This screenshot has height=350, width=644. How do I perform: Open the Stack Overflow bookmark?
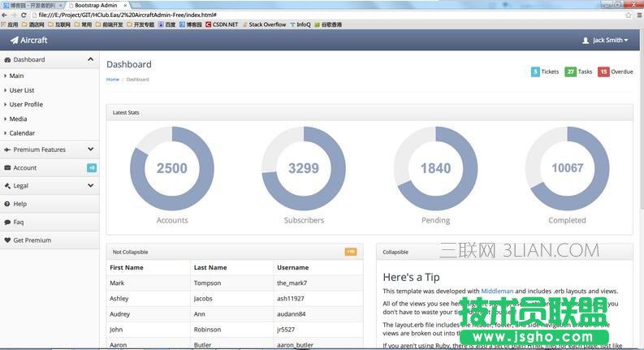[264, 24]
